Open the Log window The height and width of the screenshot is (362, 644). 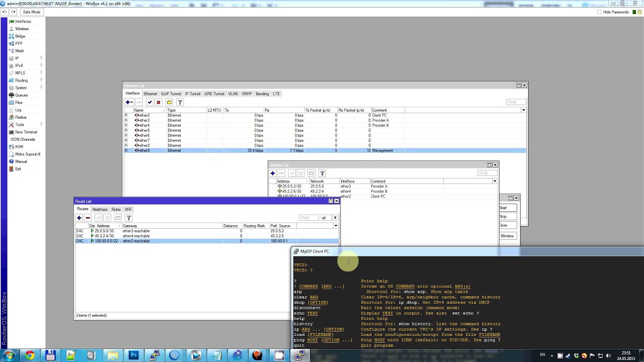(18, 110)
